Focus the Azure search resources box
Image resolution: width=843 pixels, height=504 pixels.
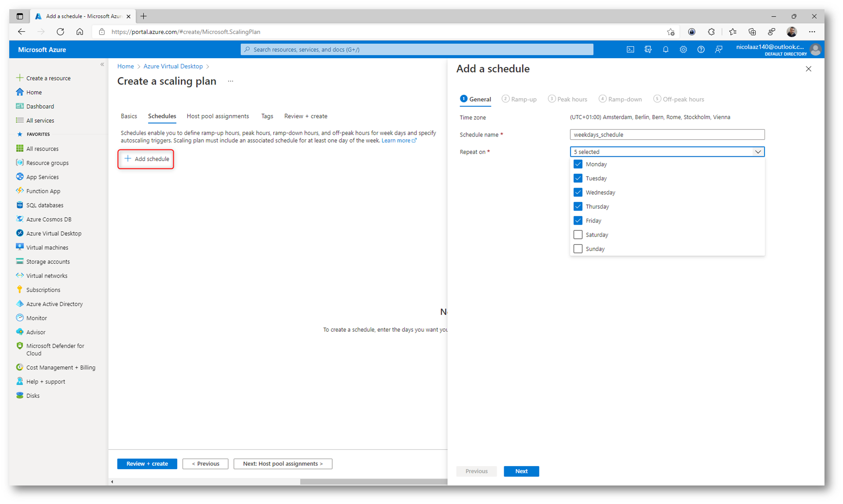click(417, 49)
